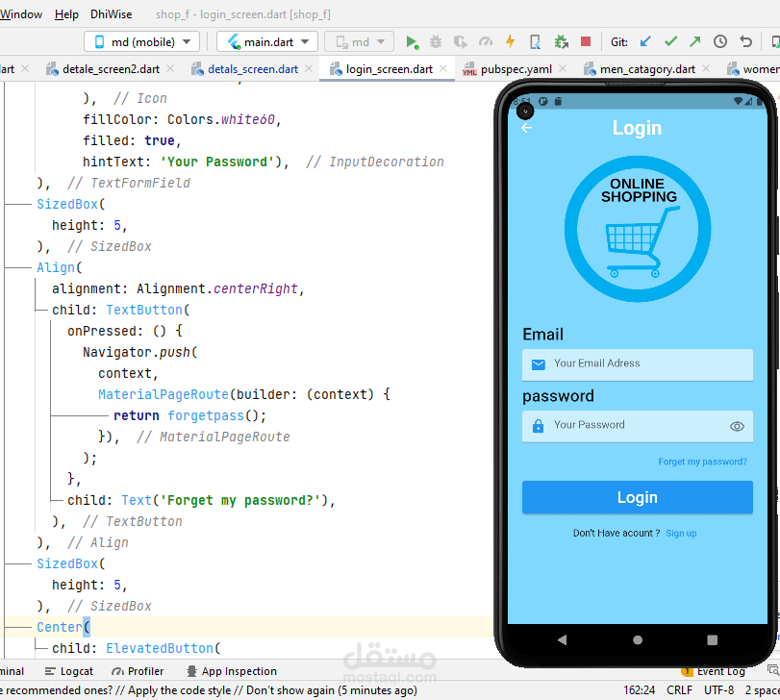The width and height of the screenshot is (780, 700).
Task: Click the Sign up link
Action: click(x=681, y=534)
